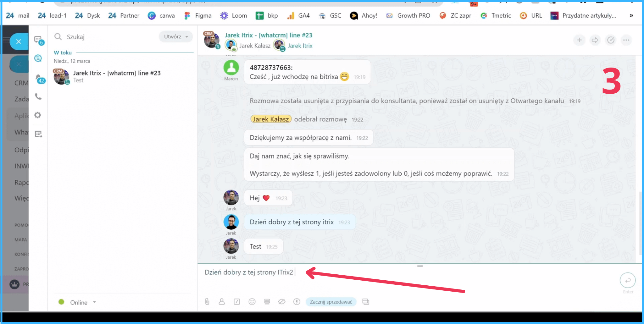644x324 pixels.
Task: Click the forward arrow icon in chat header
Action: [595, 40]
